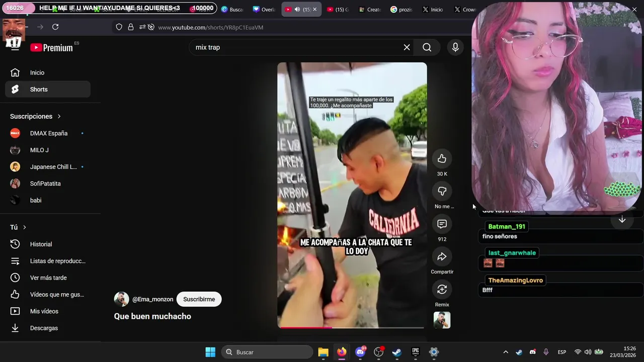Viewport: 644px width, 362px height.
Task: Switch to the second YouTube (15) tab
Action: [x=338, y=10]
